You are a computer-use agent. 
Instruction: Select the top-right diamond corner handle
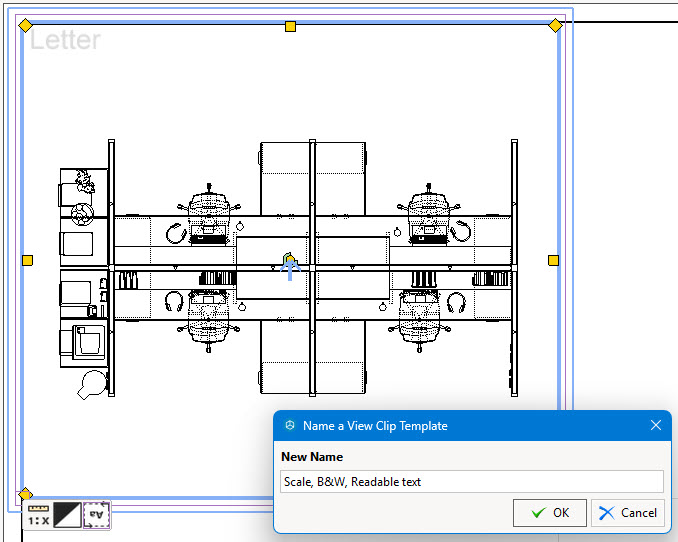click(555, 26)
